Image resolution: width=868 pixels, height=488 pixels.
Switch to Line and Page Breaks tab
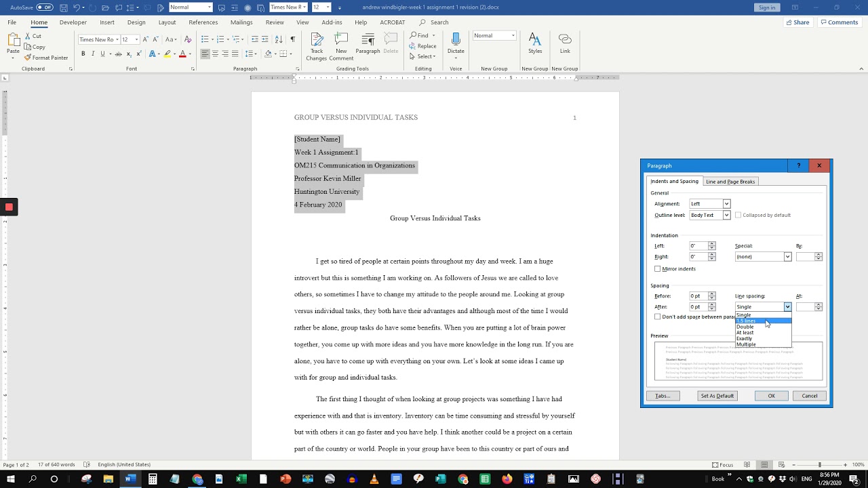pyautogui.click(x=730, y=182)
